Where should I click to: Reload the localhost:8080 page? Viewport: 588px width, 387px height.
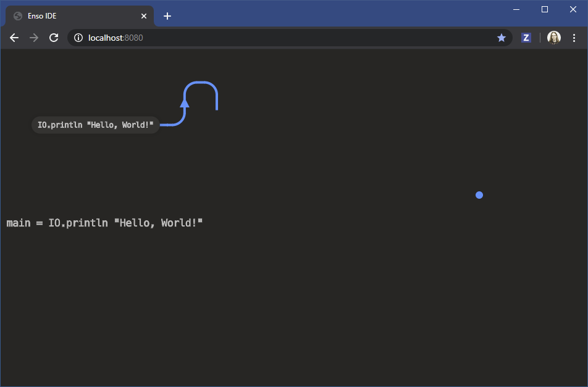tap(54, 38)
